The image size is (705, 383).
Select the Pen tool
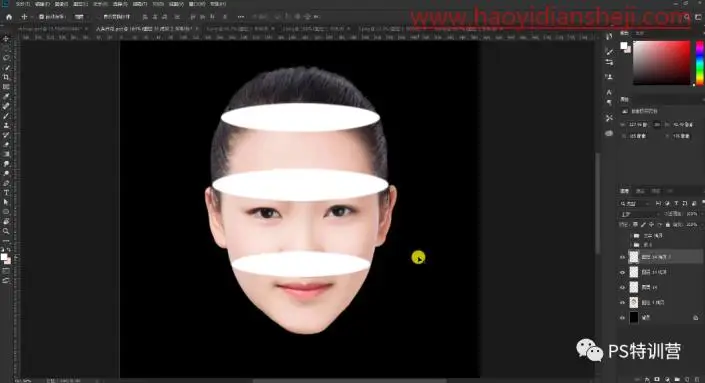point(6,183)
